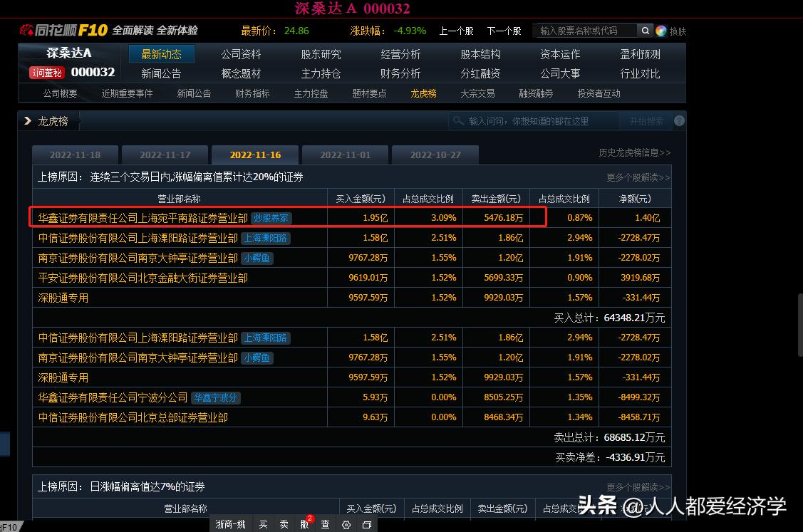Click the 查 button in trade bar

click(325, 525)
